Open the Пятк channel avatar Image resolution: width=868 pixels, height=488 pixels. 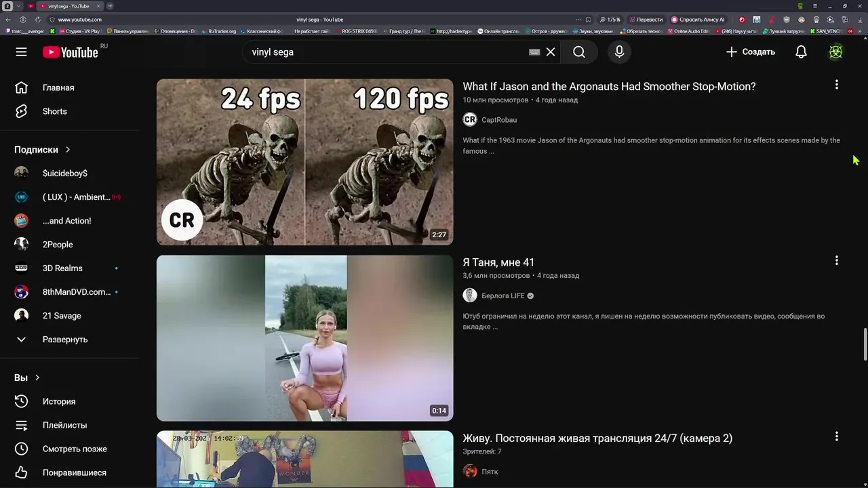(470, 471)
